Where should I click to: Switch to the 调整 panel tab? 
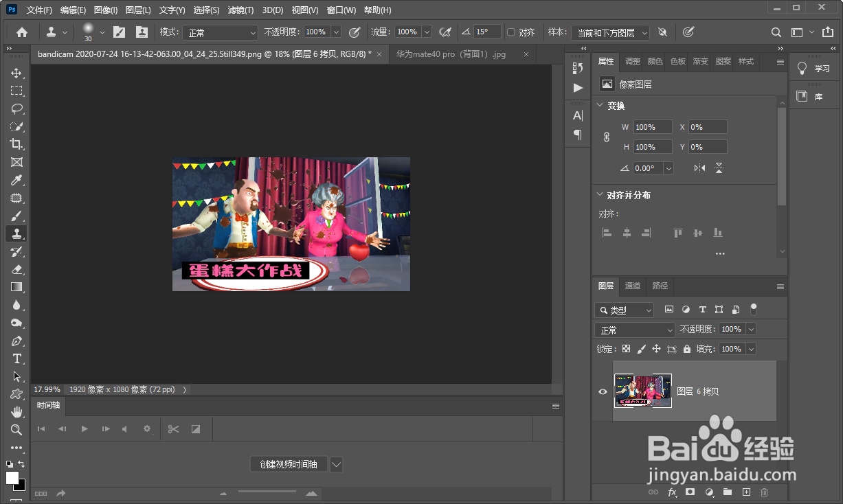633,61
